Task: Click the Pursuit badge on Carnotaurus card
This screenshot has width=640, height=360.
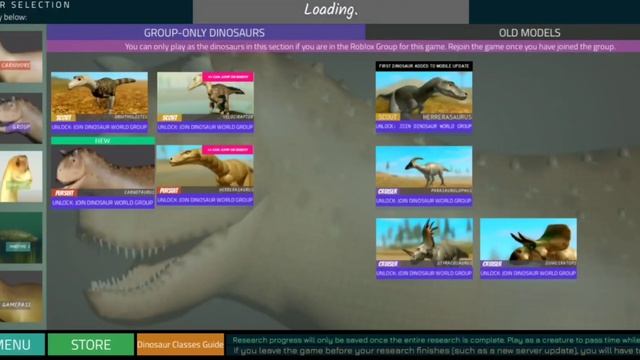Action: click(x=64, y=193)
